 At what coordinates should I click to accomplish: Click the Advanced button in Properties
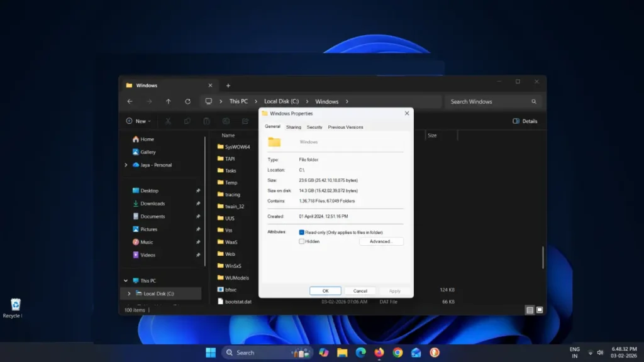click(381, 241)
